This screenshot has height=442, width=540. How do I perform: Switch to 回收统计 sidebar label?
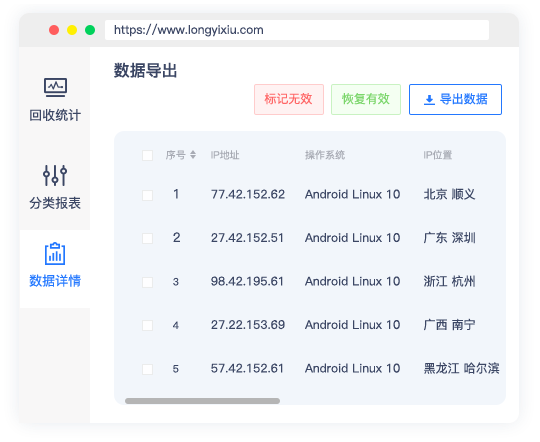point(55,115)
